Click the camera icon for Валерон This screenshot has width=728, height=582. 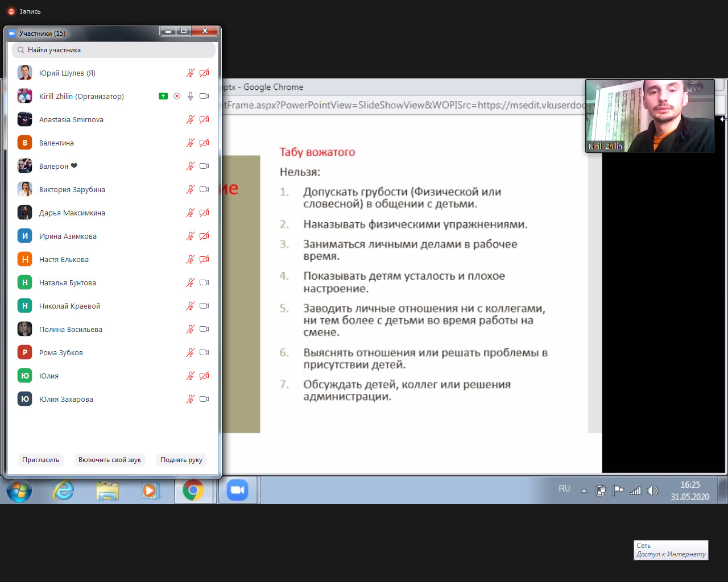point(204,166)
